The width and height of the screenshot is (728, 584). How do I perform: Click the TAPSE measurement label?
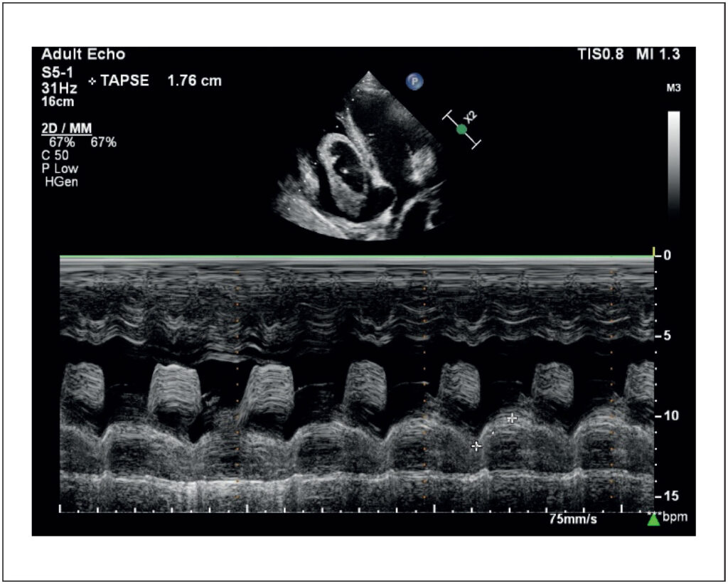(x=125, y=81)
